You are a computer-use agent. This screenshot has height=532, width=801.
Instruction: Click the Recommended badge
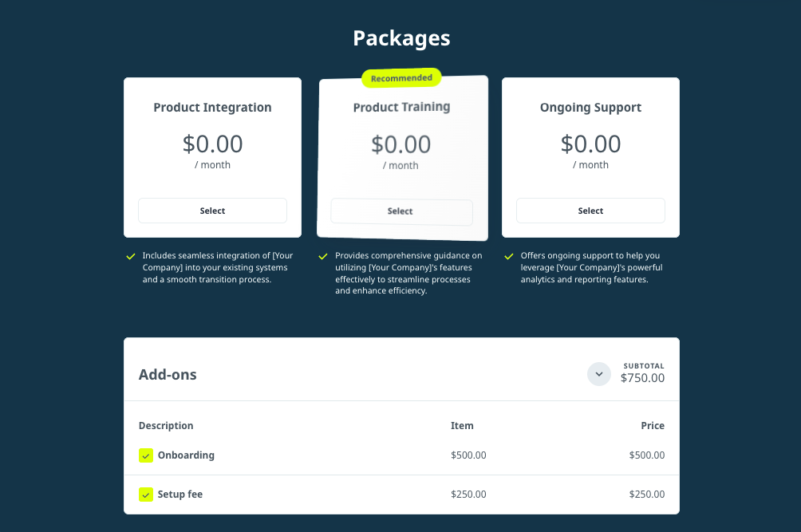[401, 78]
